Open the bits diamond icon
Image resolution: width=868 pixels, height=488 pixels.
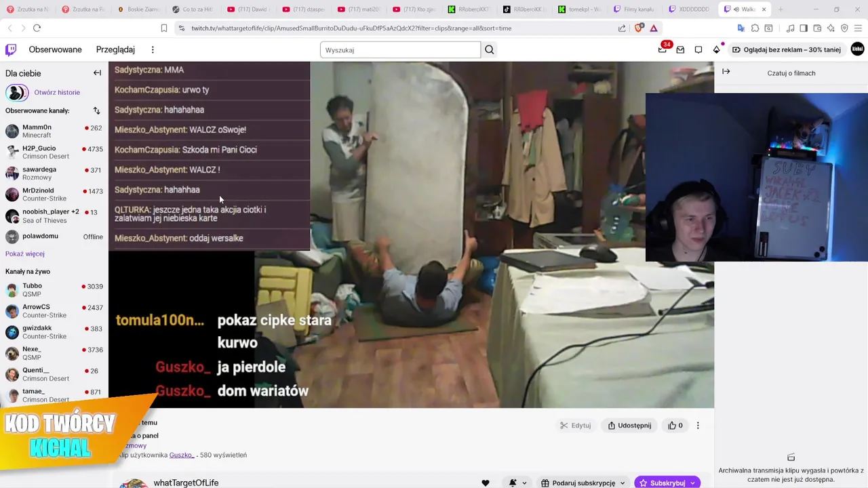tap(717, 49)
